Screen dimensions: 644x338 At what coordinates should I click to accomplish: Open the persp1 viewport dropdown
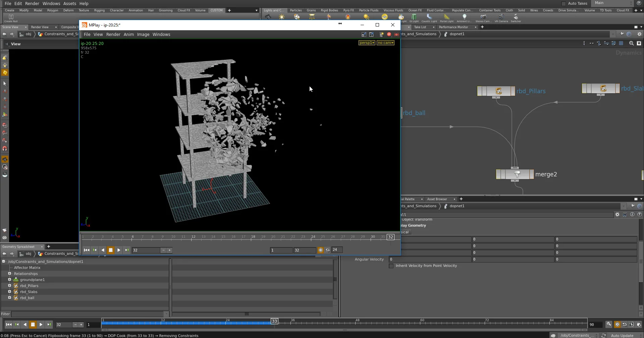coord(367,43)
